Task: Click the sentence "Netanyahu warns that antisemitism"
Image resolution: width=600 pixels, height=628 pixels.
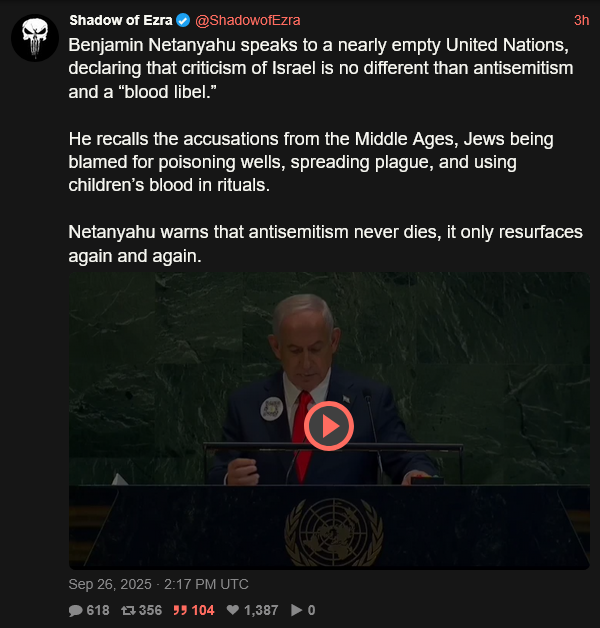Action: tap(325, 244)
